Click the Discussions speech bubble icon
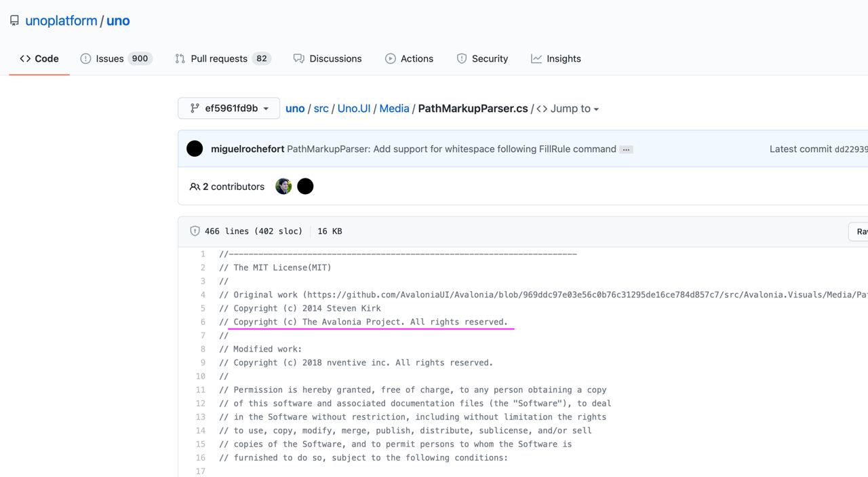This screenshot has width=868, height=477. click(298, 58)
